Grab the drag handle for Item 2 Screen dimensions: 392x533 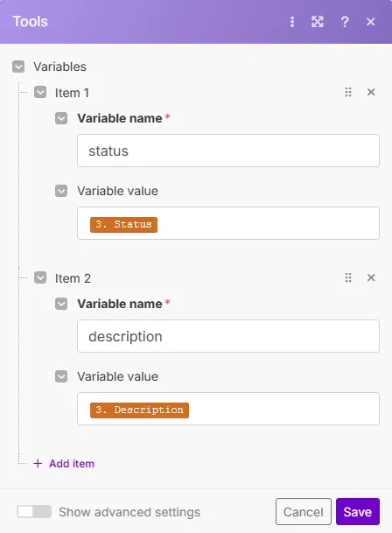348,277
